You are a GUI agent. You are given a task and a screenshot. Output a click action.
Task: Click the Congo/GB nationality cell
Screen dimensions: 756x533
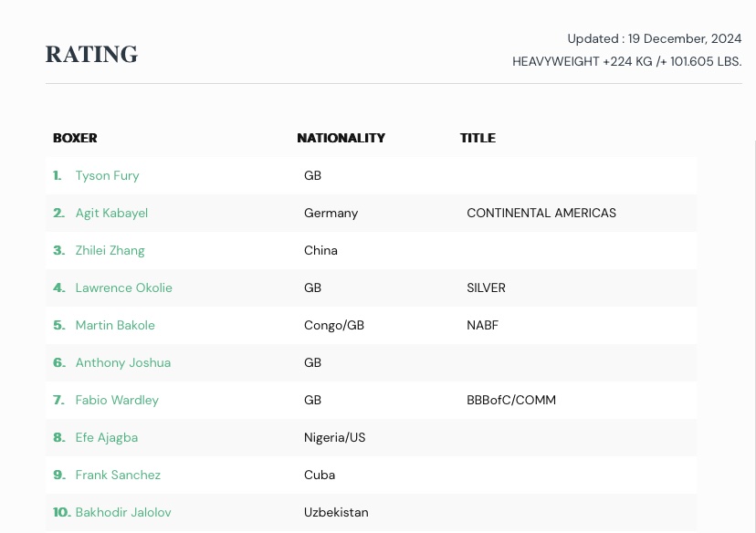333,325
